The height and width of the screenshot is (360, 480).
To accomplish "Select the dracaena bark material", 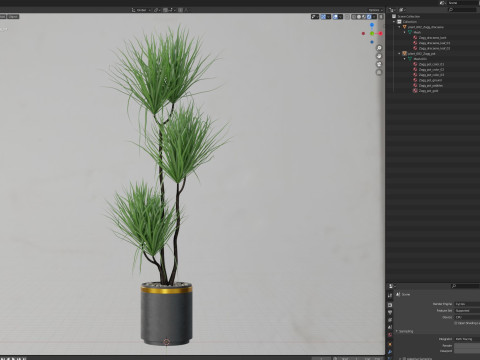I will (432, 38).
